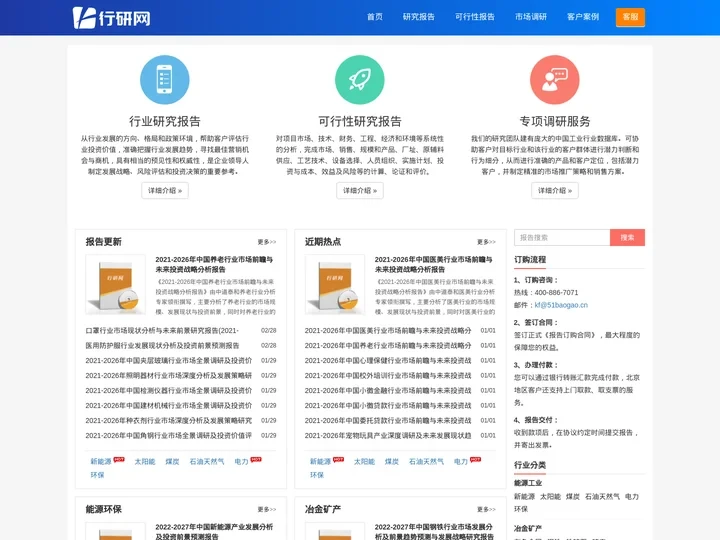The width and height of the screenshot is (720, 540).
Task: Click 更多 in 冶金矿产 panel
Action: [x=486, y=509]
